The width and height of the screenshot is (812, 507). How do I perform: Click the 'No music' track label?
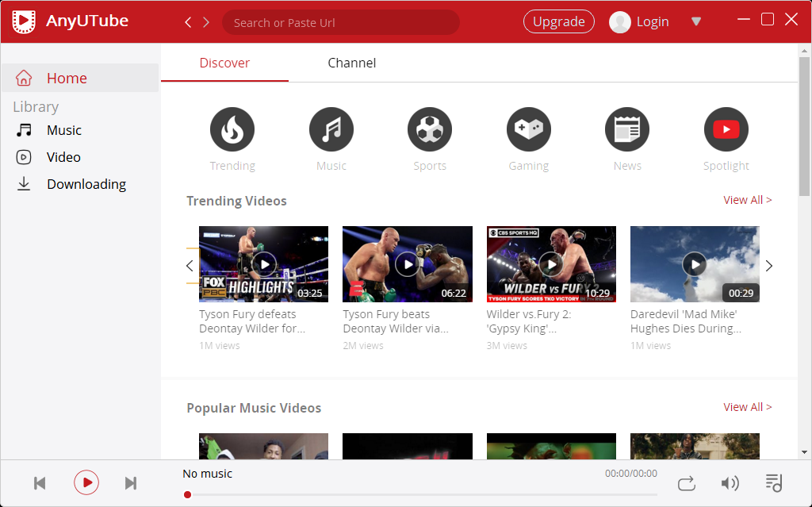[207, 474]
